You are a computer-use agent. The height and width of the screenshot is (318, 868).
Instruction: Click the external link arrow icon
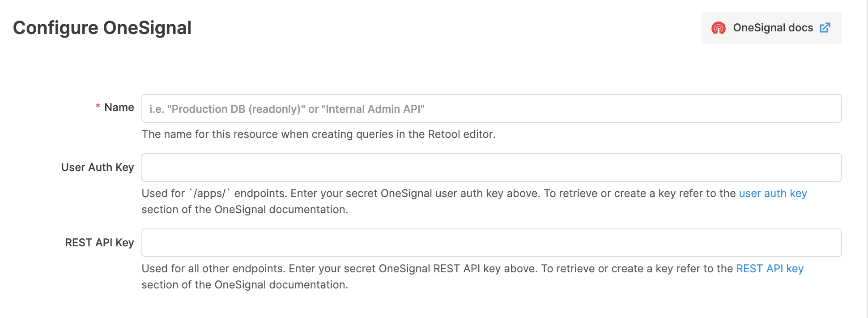point(825,28)
